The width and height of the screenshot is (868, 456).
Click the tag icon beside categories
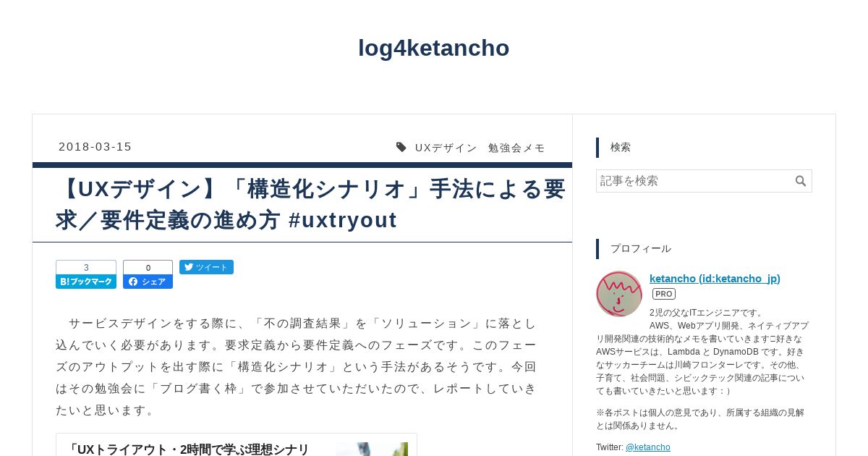(401, 148)
